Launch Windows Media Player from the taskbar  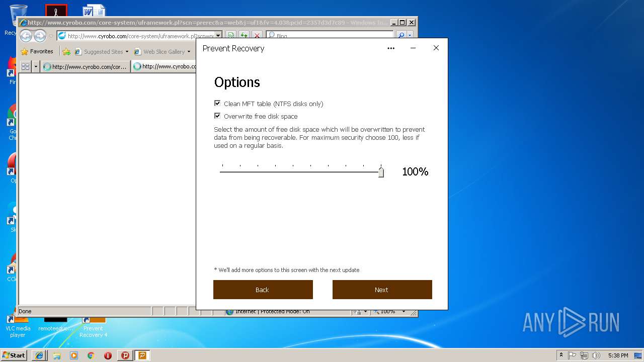point(74,355)
